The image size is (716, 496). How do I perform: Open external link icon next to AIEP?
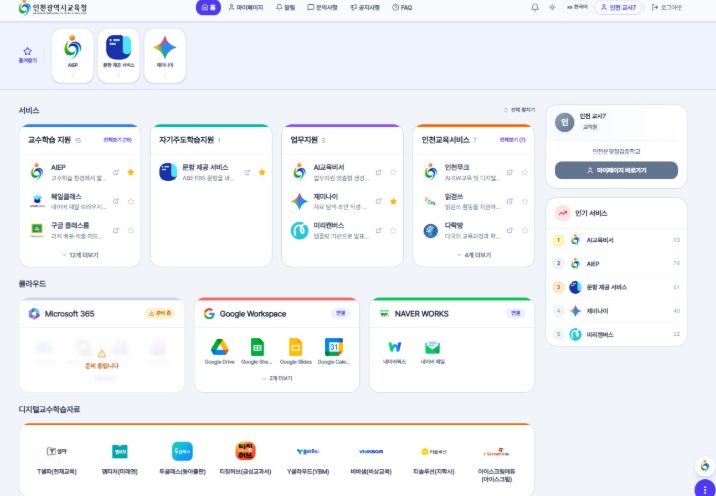[116, 172]
